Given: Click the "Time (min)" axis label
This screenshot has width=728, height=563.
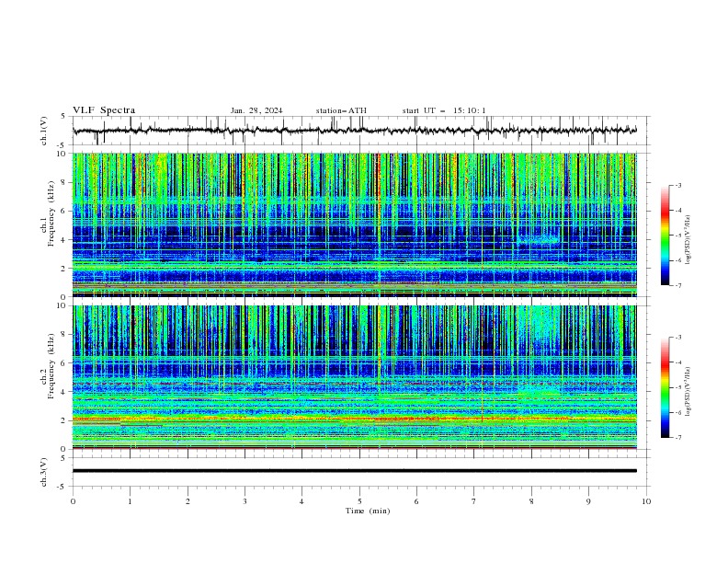Looking at the screenshot, I should [368, 511].
